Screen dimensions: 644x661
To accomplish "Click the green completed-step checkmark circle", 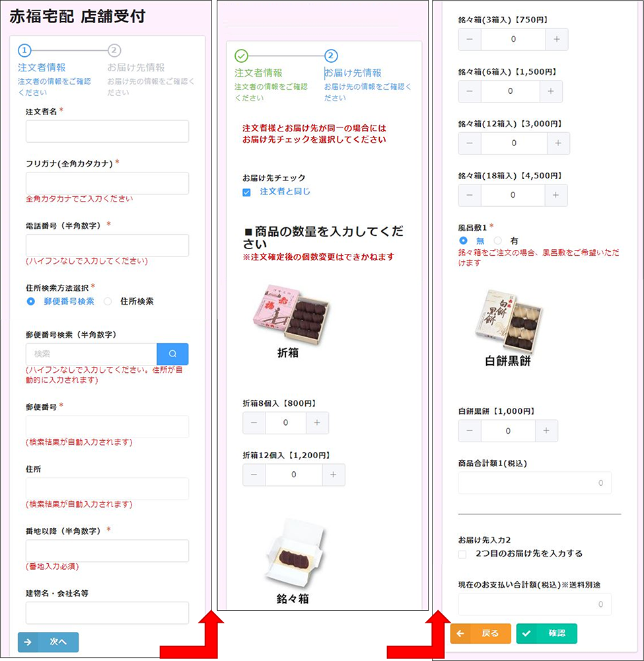I will (241, 56).
